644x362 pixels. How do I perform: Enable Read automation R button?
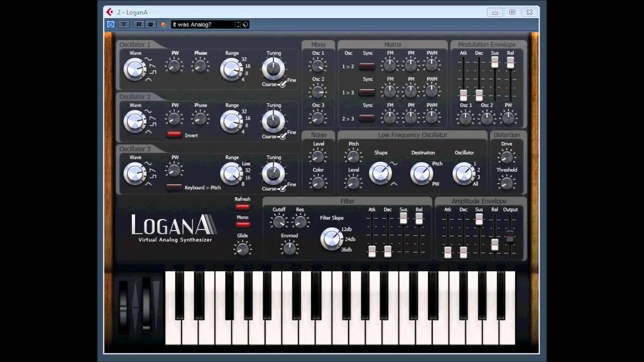tap(139, 24)
